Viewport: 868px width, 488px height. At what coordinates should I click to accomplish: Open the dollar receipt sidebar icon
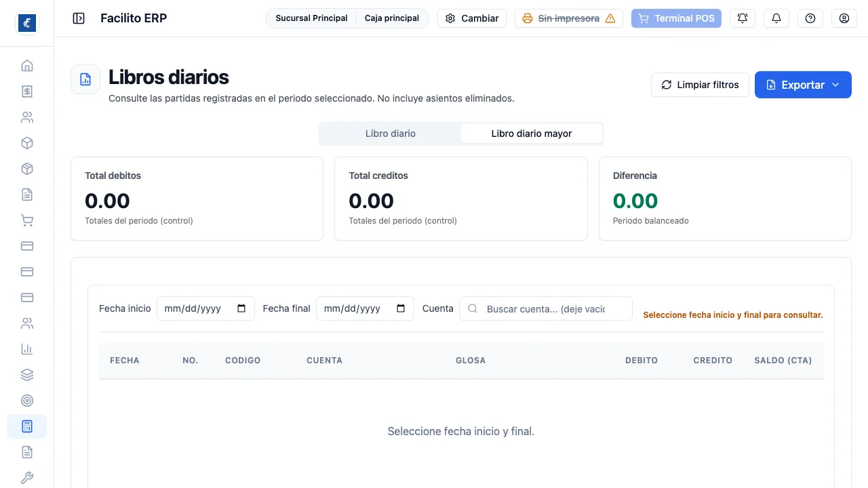pos(27,91)
